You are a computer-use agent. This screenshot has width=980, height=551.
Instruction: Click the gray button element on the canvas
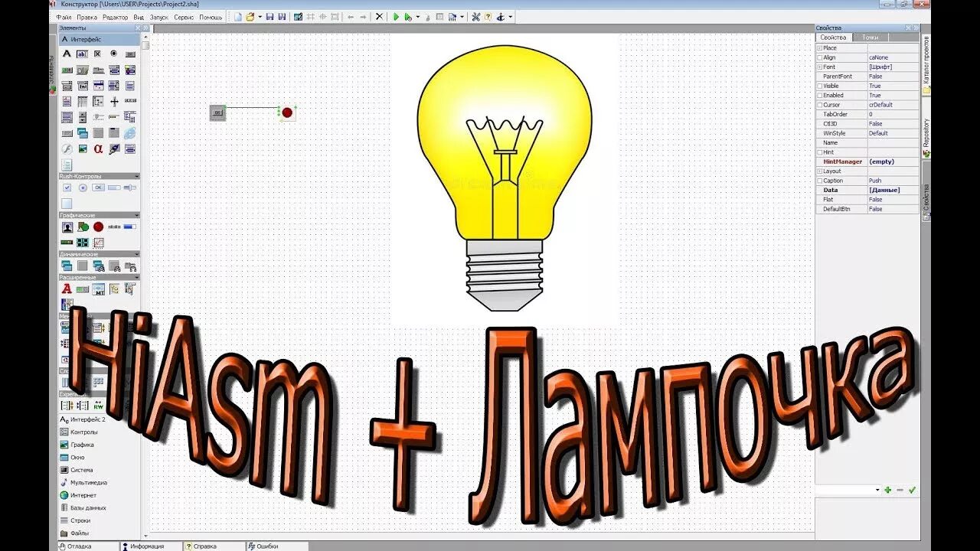217,112
